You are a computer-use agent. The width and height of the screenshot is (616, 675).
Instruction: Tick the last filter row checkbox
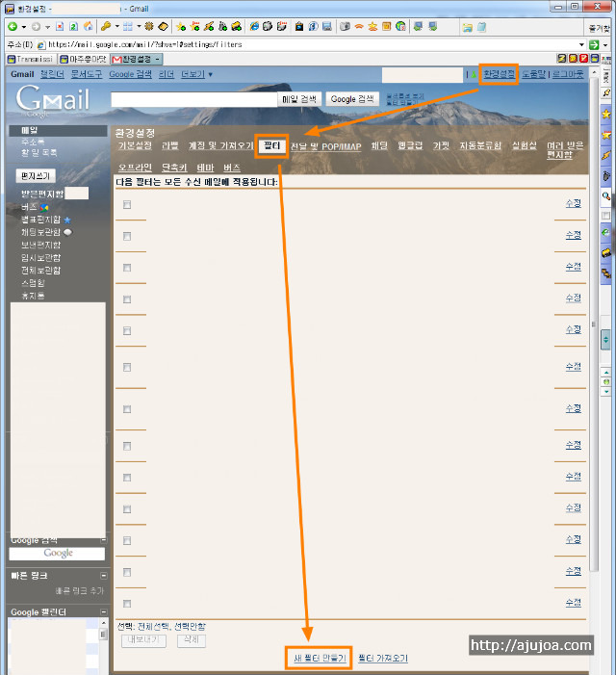point(127,604)
